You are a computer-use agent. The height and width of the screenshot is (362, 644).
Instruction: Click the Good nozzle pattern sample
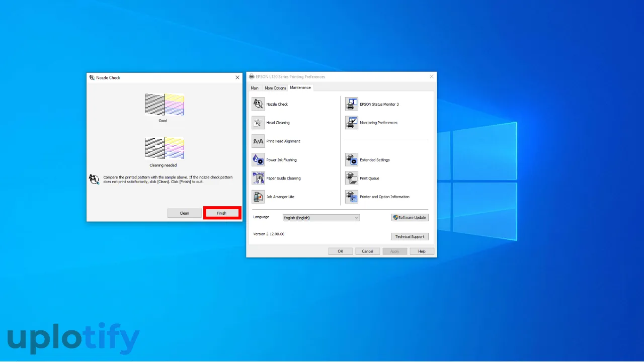tap(164, 105)
